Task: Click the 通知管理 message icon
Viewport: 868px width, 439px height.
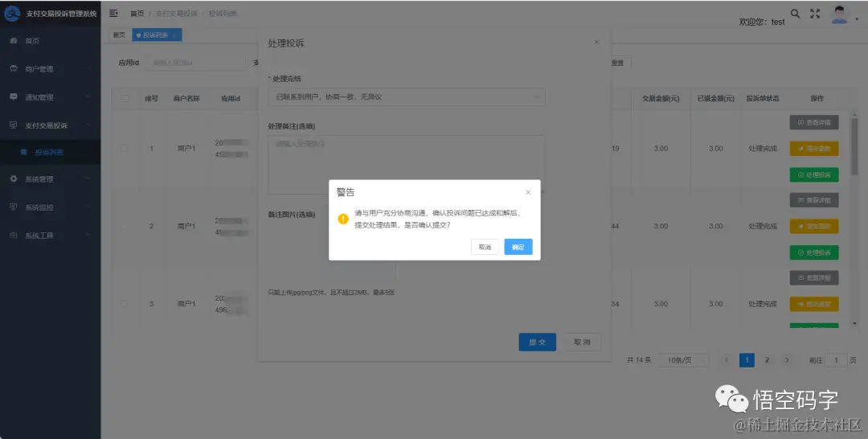Action: point(14,96)
